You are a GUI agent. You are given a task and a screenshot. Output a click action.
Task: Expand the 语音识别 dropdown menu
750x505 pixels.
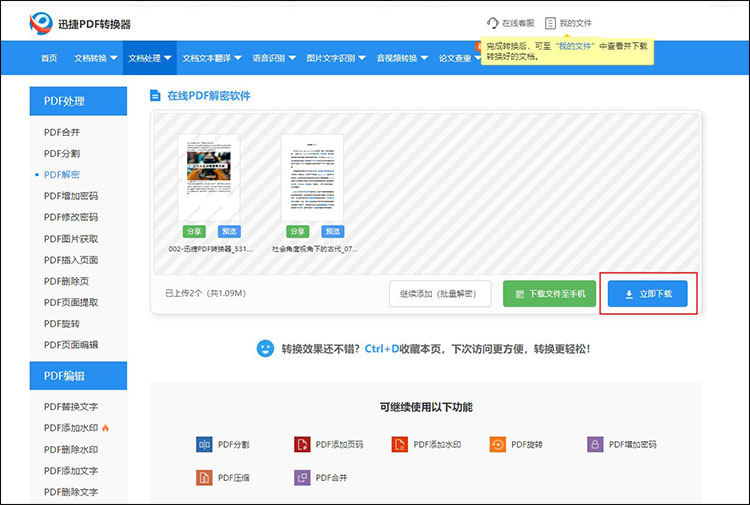click(274, 58)
